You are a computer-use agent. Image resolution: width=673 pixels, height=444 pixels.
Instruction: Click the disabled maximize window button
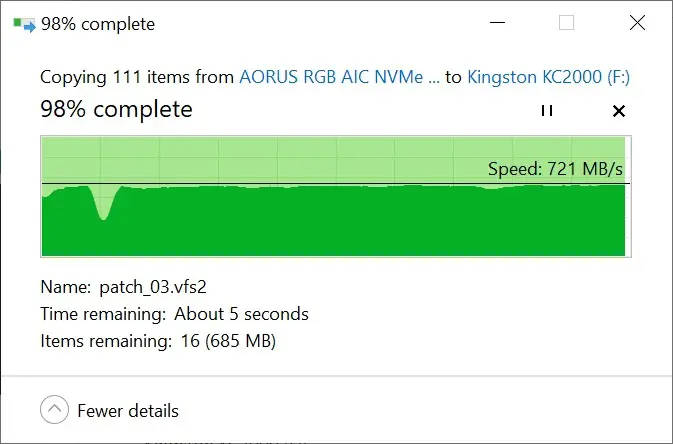coord(566,22)
